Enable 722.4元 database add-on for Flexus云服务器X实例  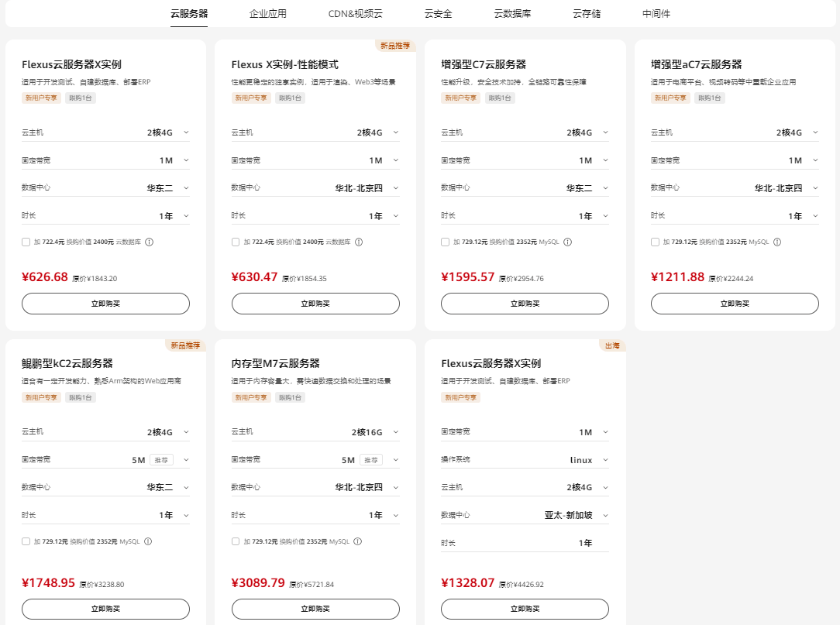(26, 242)
